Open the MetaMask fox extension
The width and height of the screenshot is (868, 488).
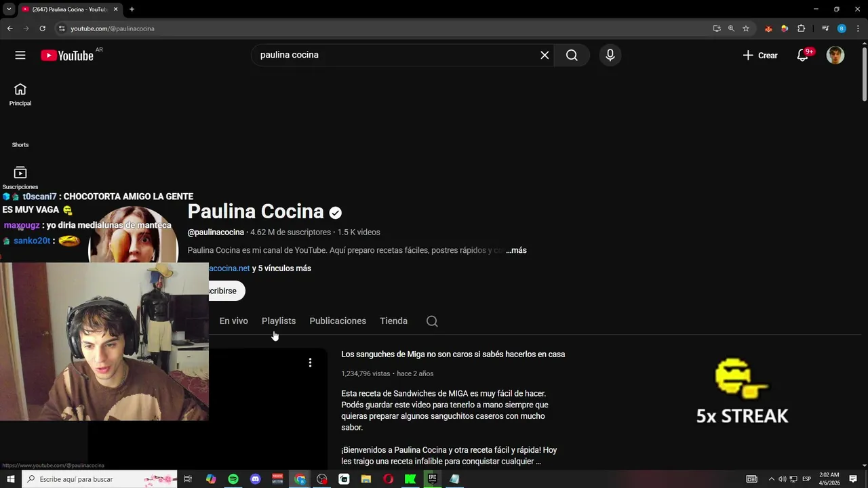[768, 28]
